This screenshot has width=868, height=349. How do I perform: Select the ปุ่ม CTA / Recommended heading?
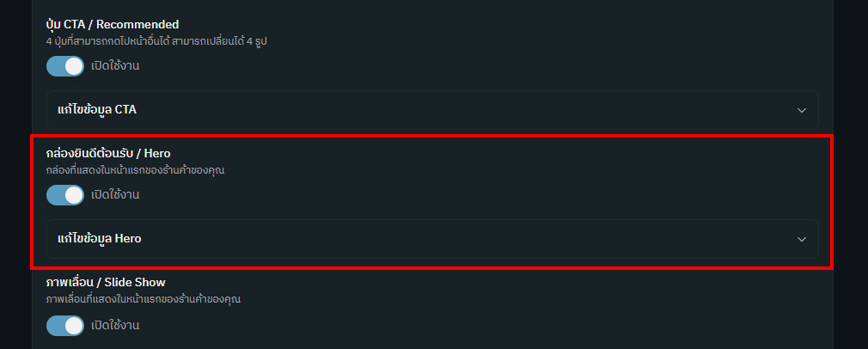(x=112, y=24)
